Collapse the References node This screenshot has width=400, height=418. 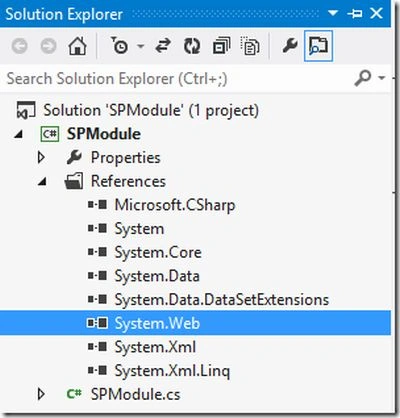42,181
